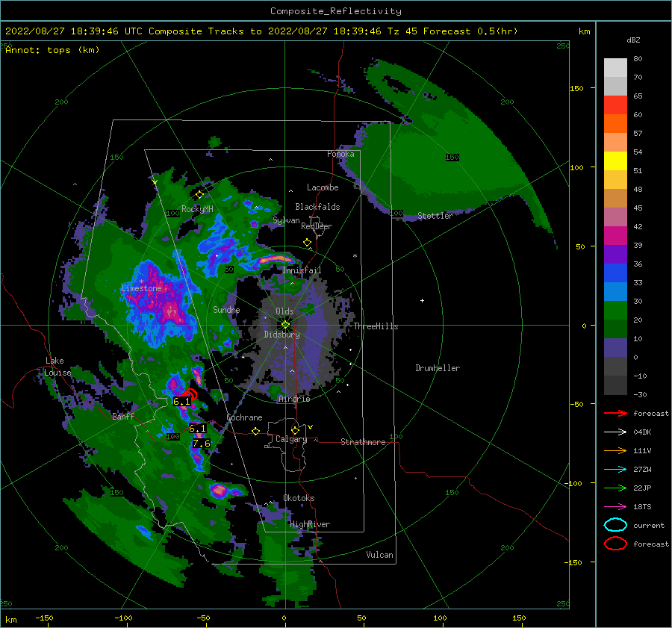The width and height of the screenshot is (672, 628).
Task: Select the Sundre label
Action: (226, 309)
